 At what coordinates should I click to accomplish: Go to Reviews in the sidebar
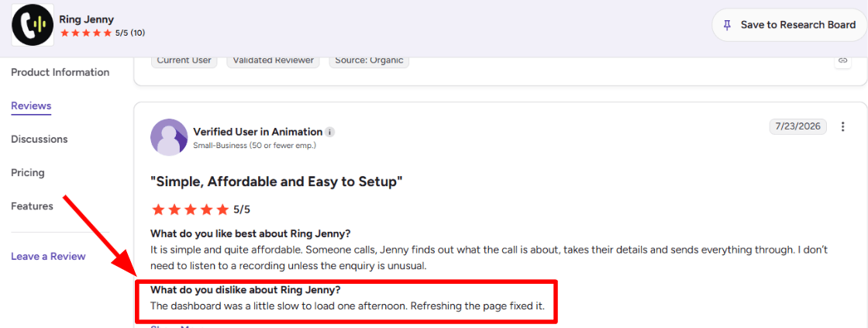click(x=31, y=105)
